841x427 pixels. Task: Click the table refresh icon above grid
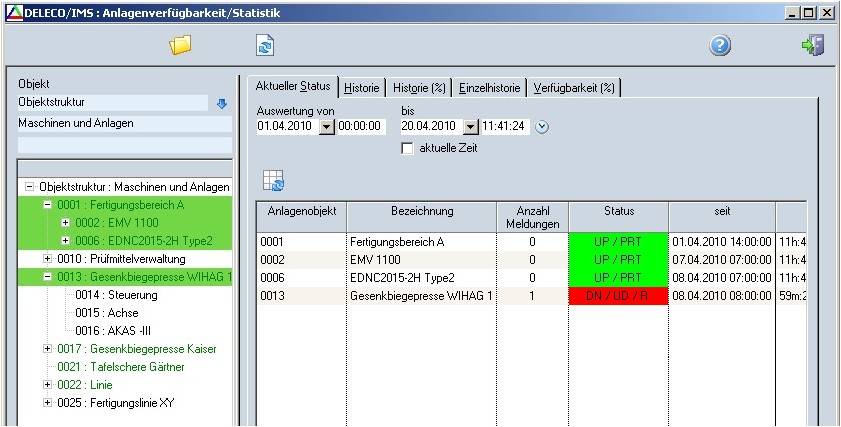273,180
